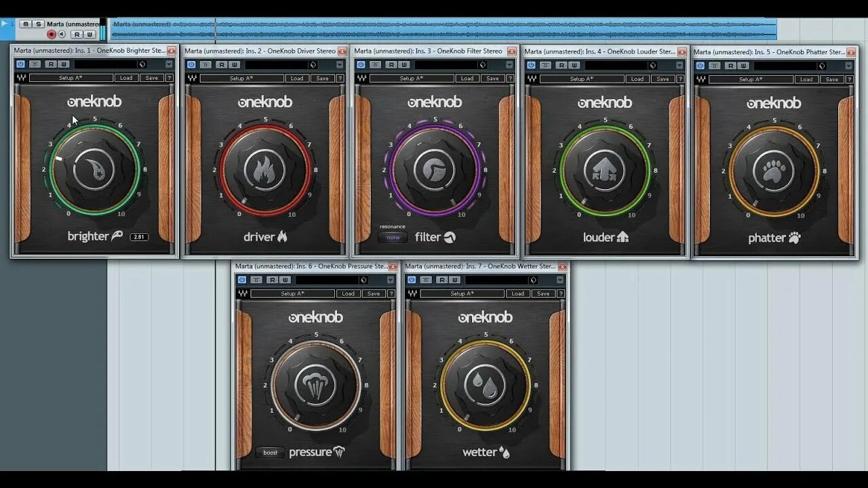Open preset dropdown arrow in Filter window
The image size is (868, 488).
click(x=509, y=64)
